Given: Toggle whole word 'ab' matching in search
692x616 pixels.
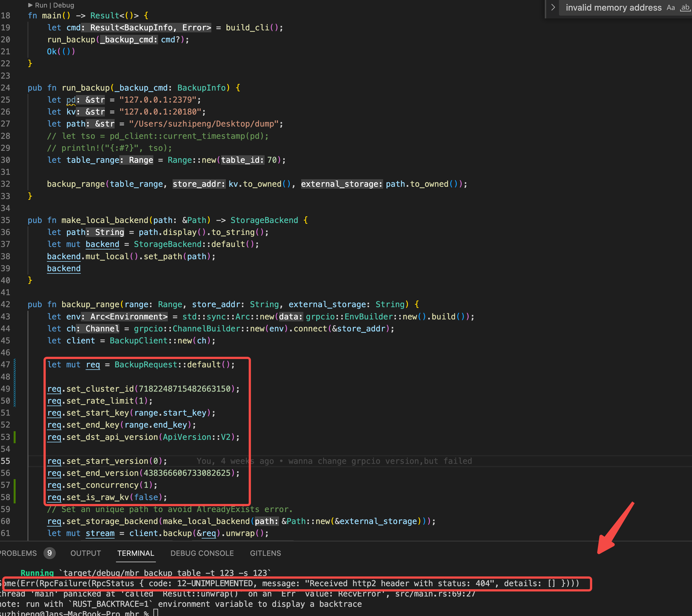Looking at the screenshot, I should (685, 8).
